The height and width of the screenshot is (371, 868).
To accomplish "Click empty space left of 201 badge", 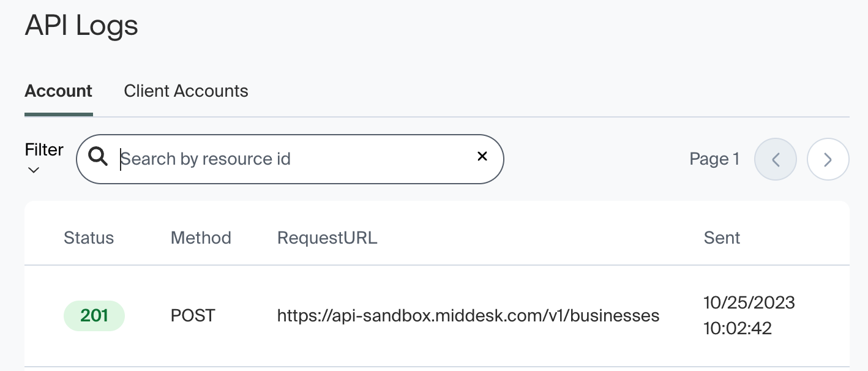I will coord(43,316).
